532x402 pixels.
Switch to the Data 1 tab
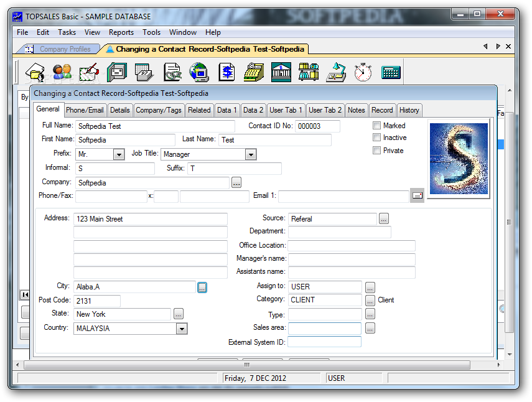coord(227,110)
